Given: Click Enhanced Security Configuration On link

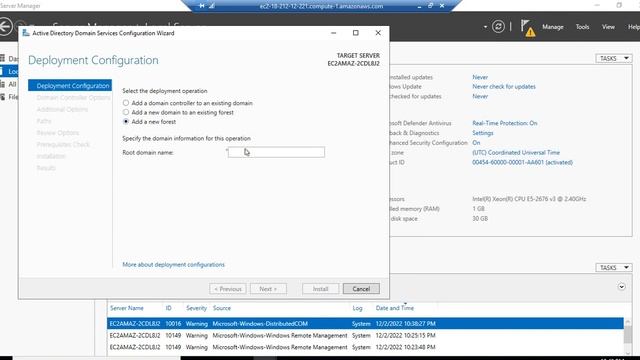Looking at the screenshot, I should 476,143.
